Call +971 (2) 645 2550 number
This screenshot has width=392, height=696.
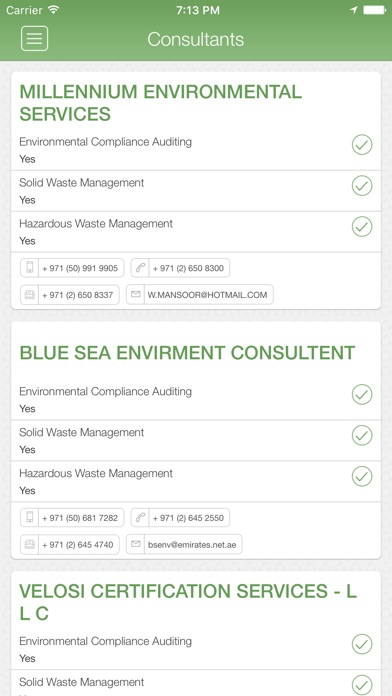(x=189, y=518)
